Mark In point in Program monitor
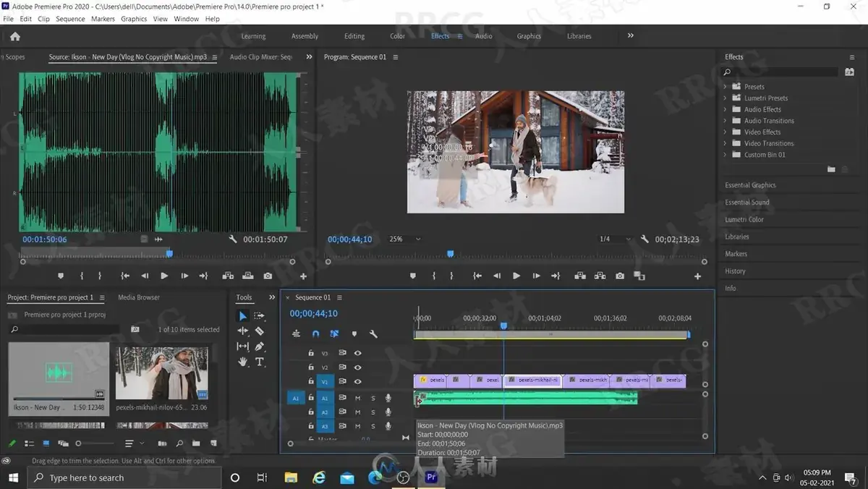 tap(434, 276)
